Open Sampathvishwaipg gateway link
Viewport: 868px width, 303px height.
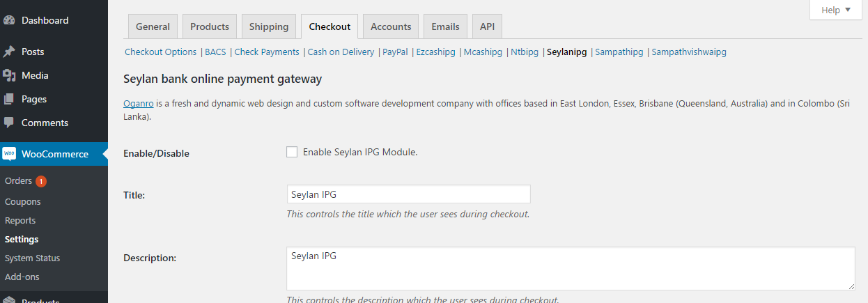689,52
